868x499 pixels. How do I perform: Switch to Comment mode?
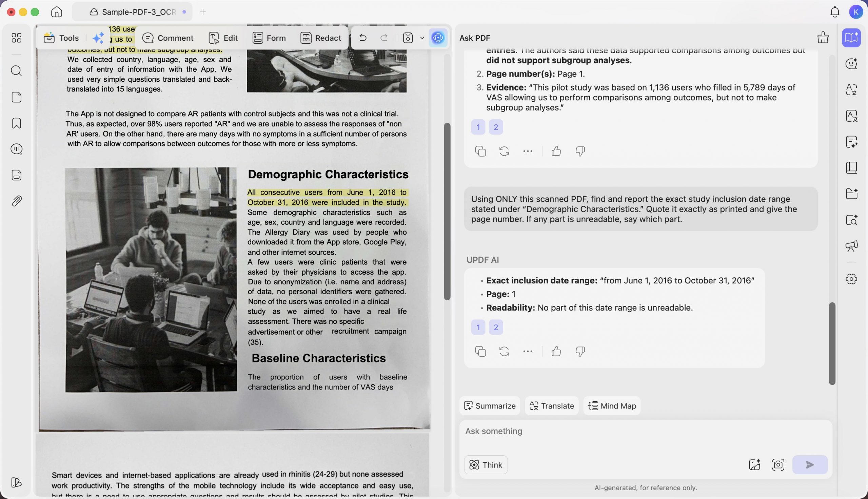167,38
